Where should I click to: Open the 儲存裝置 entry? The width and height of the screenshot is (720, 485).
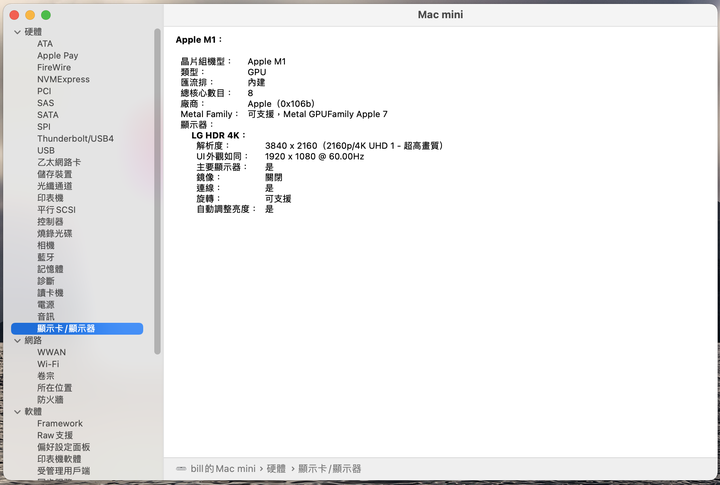pos(55,175)
